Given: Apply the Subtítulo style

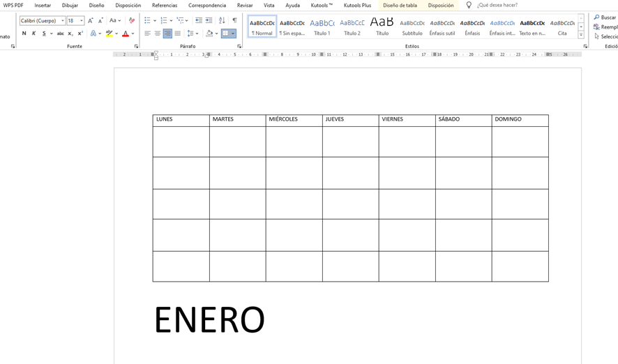Looking at the screenshot, I should point(412,26).
